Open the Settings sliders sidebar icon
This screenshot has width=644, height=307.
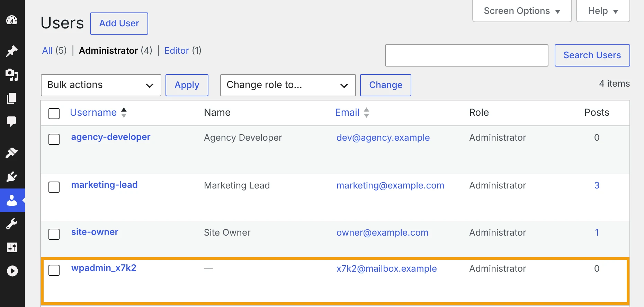point(12,247)
